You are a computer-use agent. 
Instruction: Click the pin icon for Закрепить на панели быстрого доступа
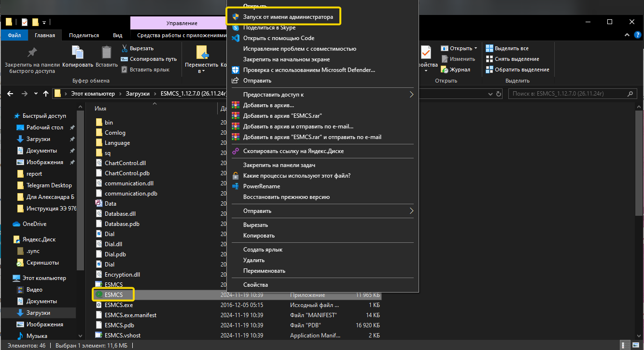pyautogui.click(x=32, y=52)
